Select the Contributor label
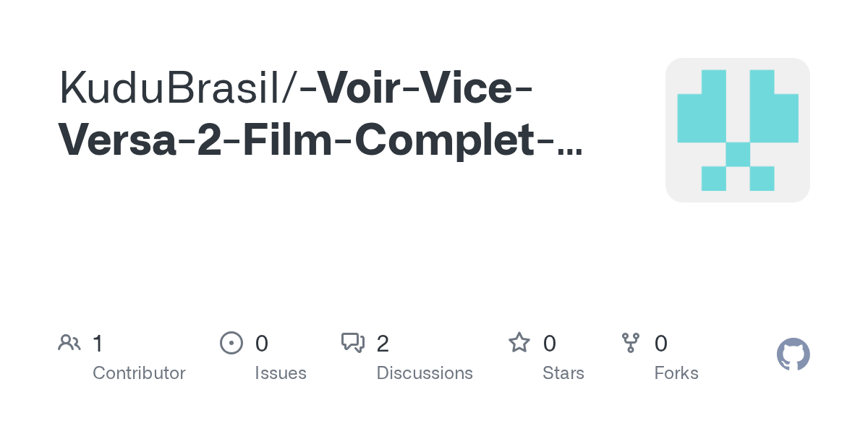This screenshot has width=868, height=434. [139, 373]
